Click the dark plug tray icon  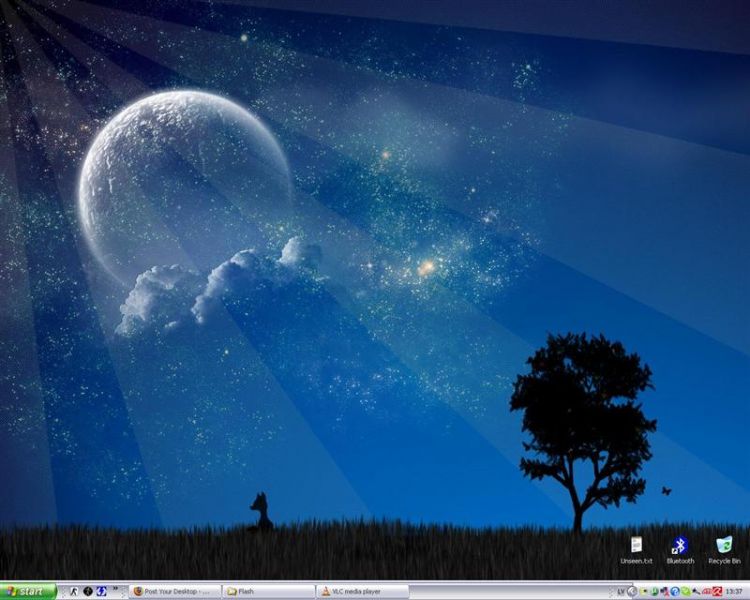click(x=696, y=591)
